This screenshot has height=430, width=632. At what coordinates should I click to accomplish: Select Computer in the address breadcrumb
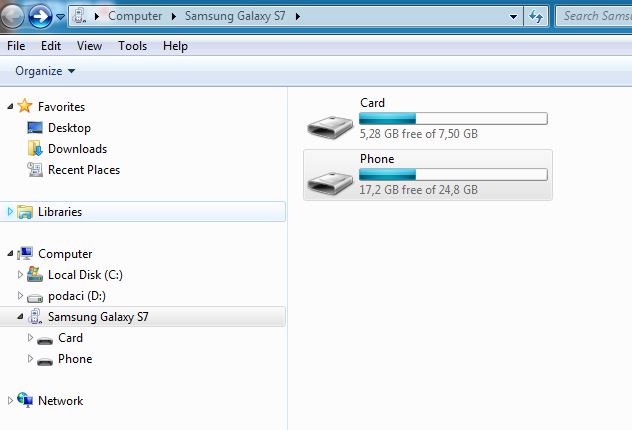(x=135, y=16)
